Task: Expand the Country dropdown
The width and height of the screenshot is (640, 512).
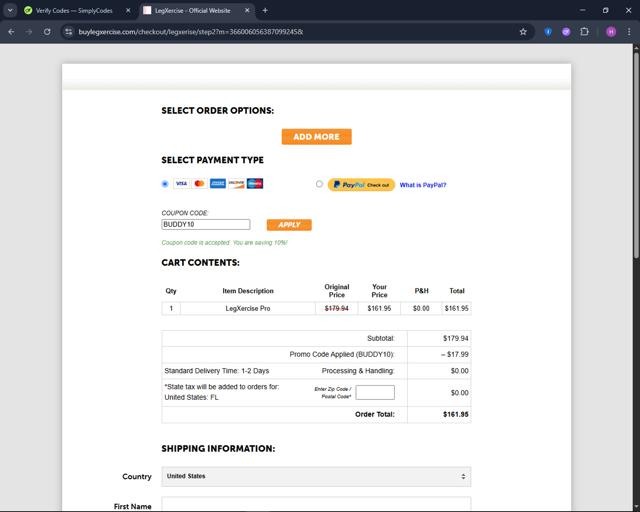Action: (x=316, y=476)
